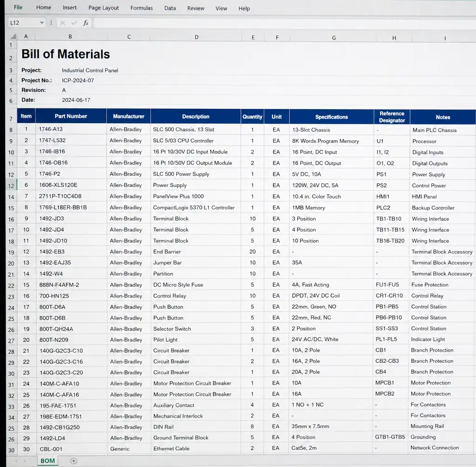The height and width of the screenshot is (467, 476).
Task: Select the Auxiliary Contact description cell
Action: click(x=196, y=405)
